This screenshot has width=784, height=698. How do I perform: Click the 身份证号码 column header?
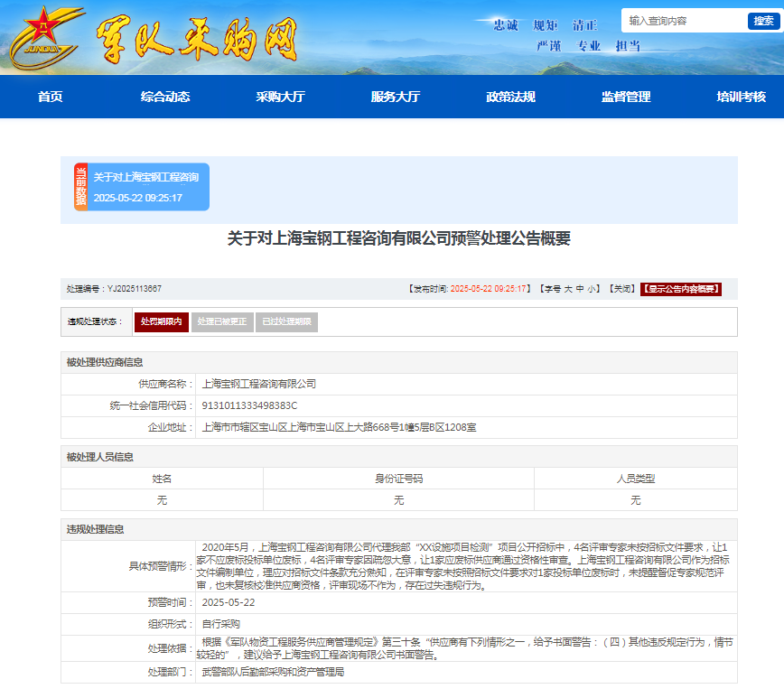tap(399, 479)
